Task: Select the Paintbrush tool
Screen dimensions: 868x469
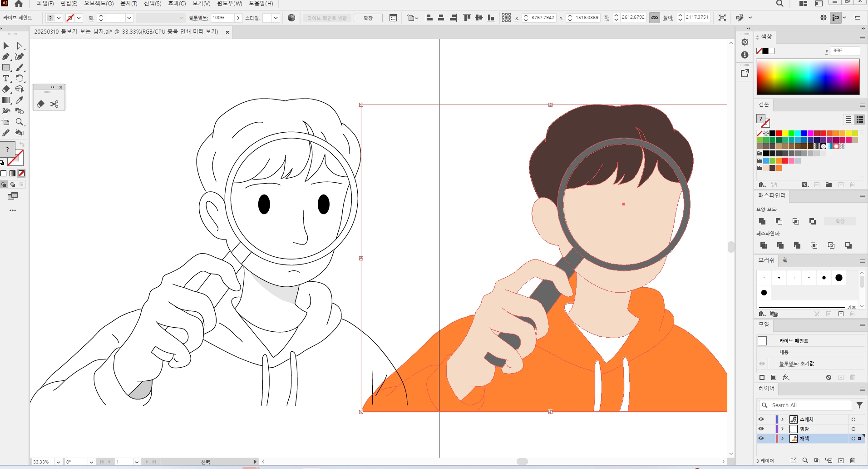Action: pyautogui.click(x=20, y=67)
